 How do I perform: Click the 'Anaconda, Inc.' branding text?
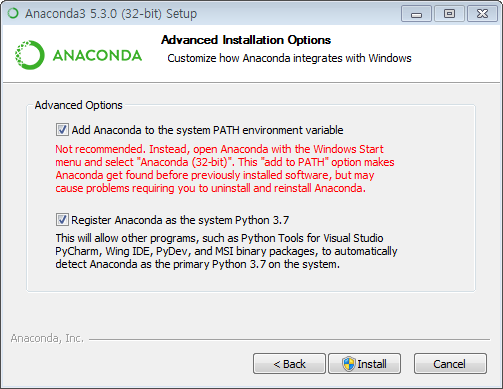click(47, 338)
